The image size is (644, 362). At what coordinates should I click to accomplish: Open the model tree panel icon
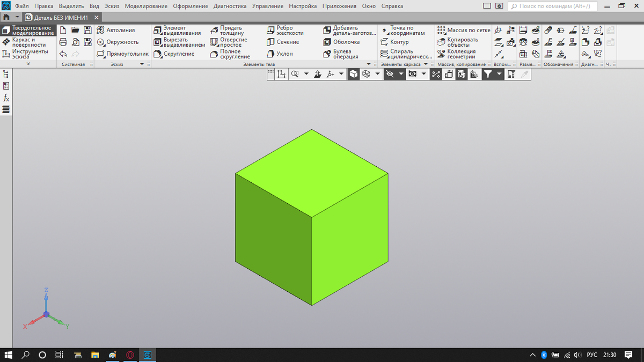pos(6,75)
